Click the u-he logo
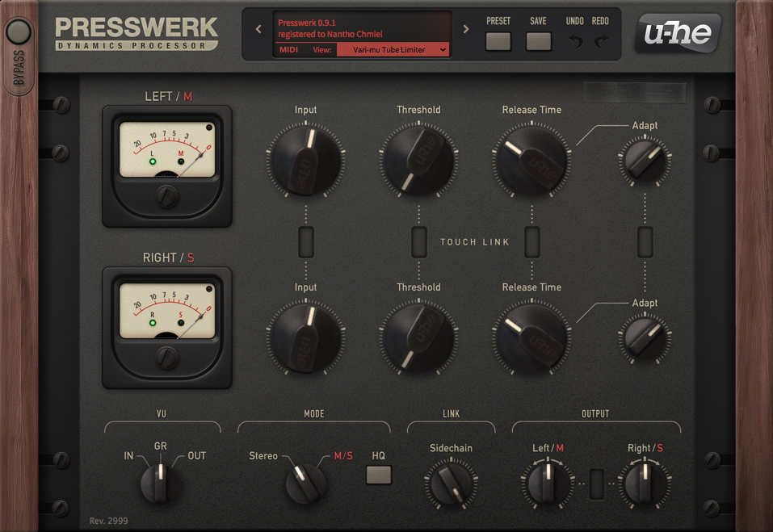Screen dimensions: 773x532 (677, 34)
